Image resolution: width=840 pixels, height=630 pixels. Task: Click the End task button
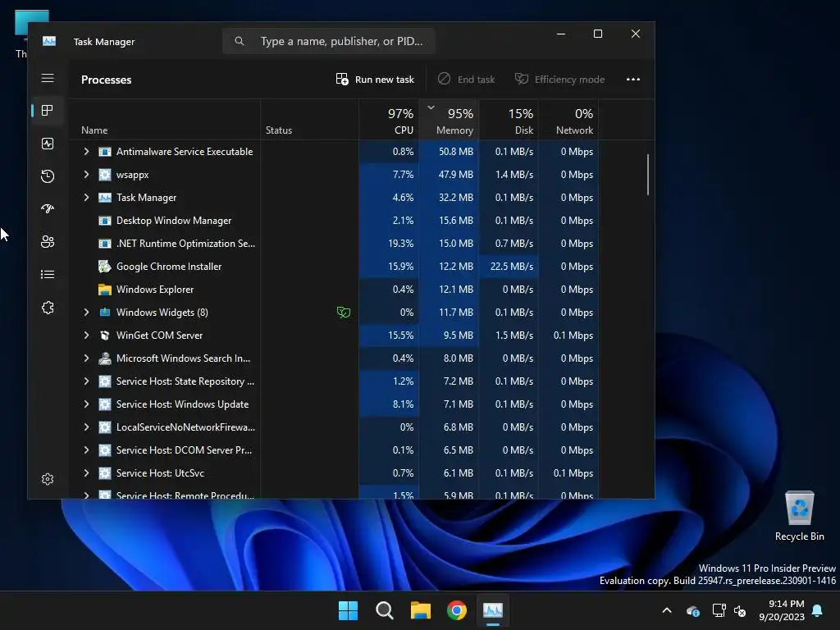[x=466, y=80]
